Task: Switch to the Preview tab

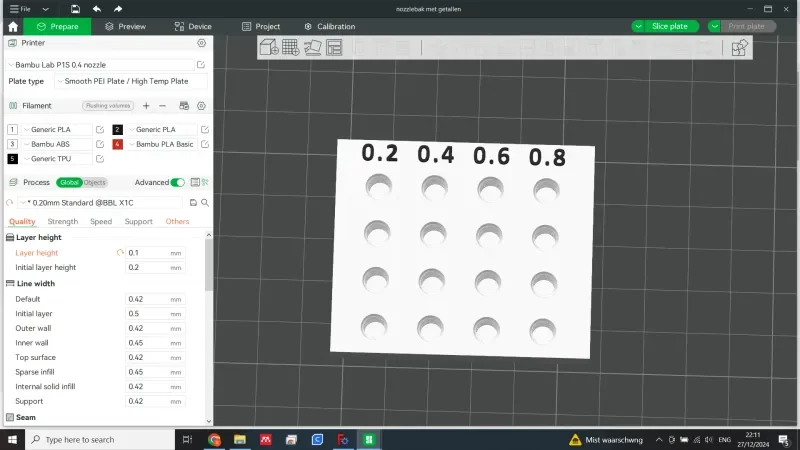Action: (126, 27)
